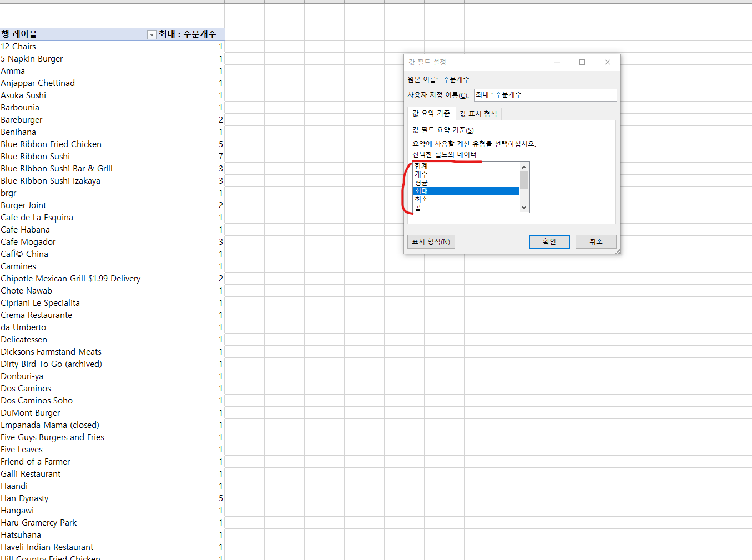Click the summary list scrollbar thumb
This screenshot has height=560, width=752.
pos(524,180)
